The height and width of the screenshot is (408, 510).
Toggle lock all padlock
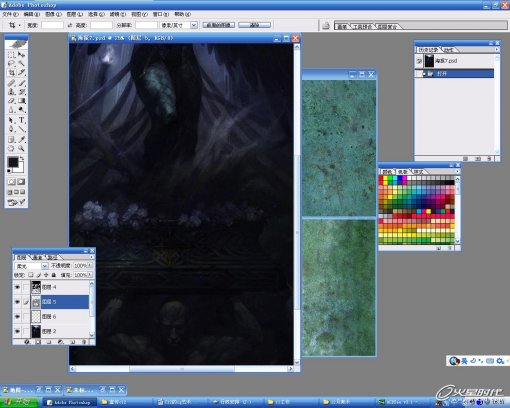53,275
